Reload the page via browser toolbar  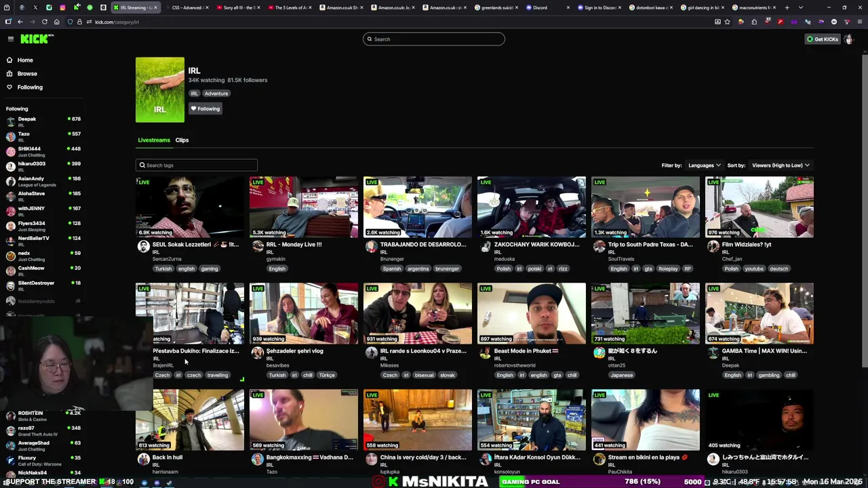[x=45, y=22]
